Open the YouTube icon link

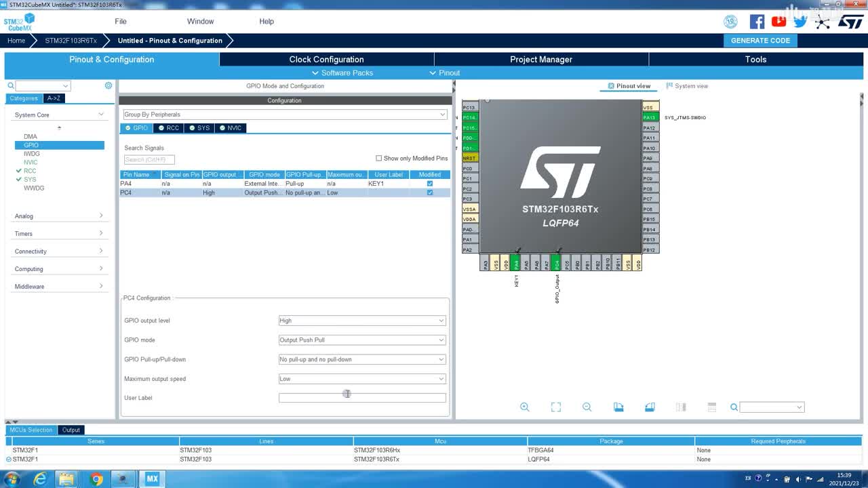pyautogui.click(x=778, y=22)
